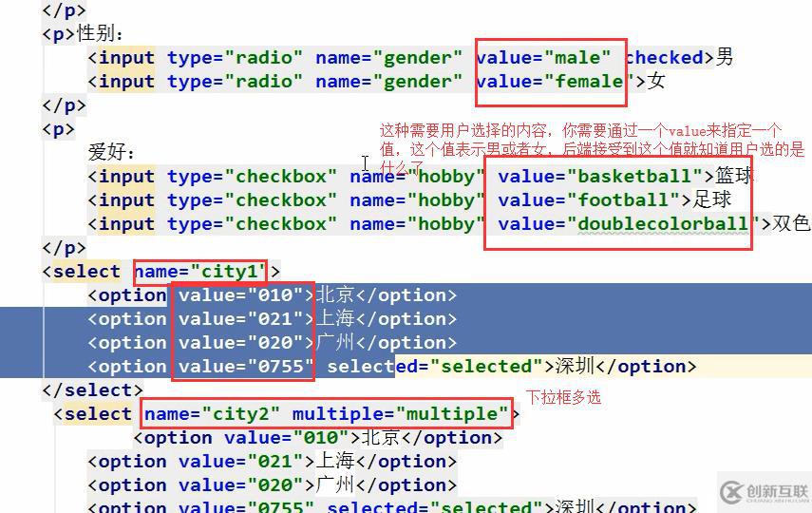Click the 女 label text

pyautogui.click(x=656, y=81)
